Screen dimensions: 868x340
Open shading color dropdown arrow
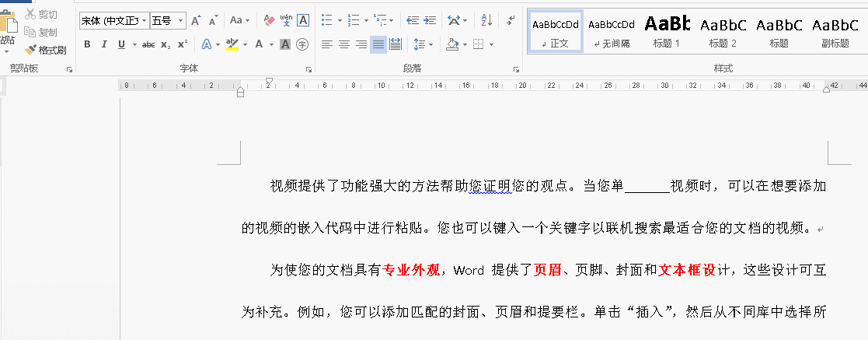[465, 44]
